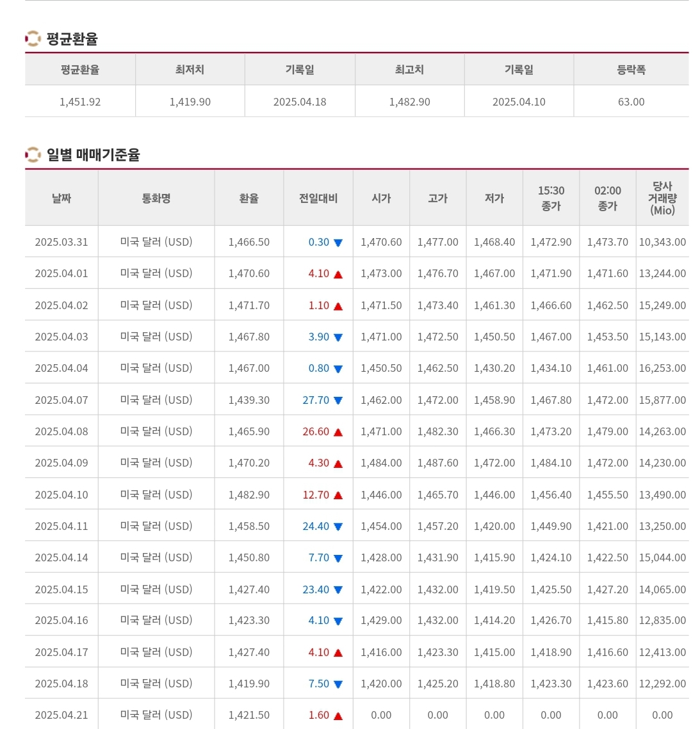Screen dimensions: 700x729
Task: Select the 15:30 close value 1,434.10
Action: point(551,369)
